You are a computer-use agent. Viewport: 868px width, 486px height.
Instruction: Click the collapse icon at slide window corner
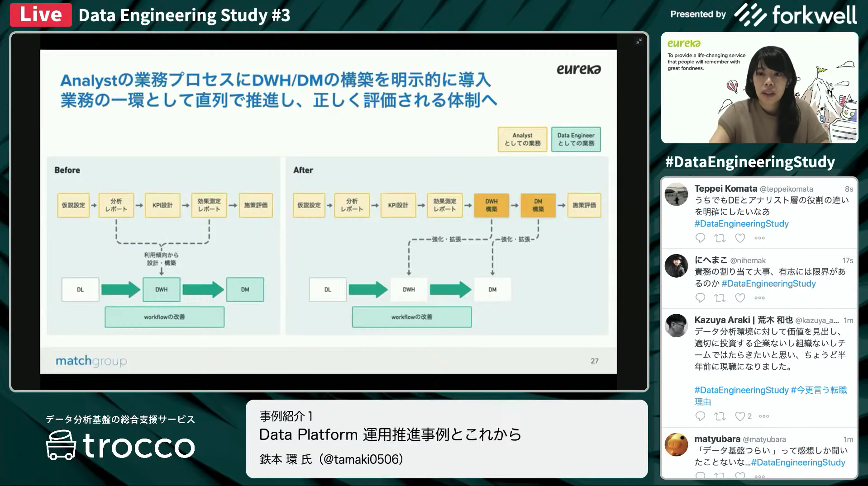639,42
